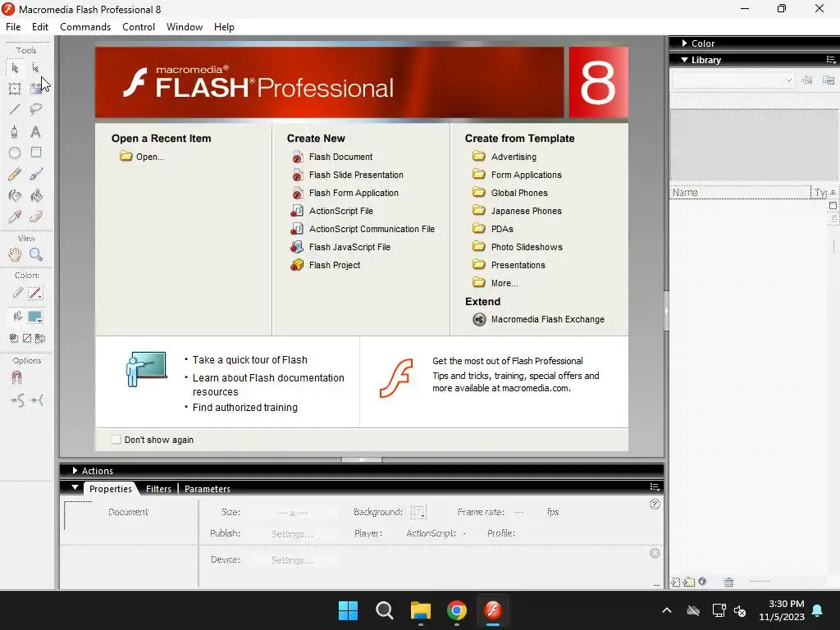Create an ActionScript Communication File

tap(363, 229)
